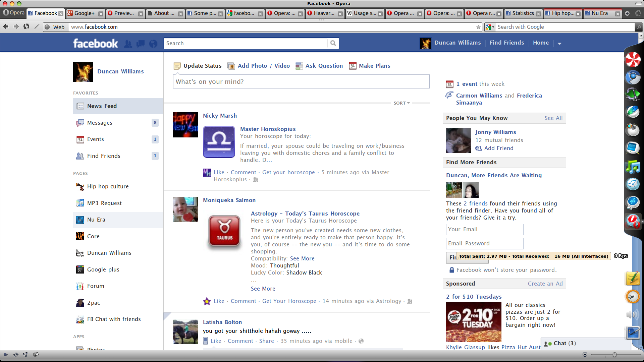This screenshot has height=362, width=644.
Task: Open Facebook notifications globe icon
Action: pyautogui.click(x=153, y=44)
